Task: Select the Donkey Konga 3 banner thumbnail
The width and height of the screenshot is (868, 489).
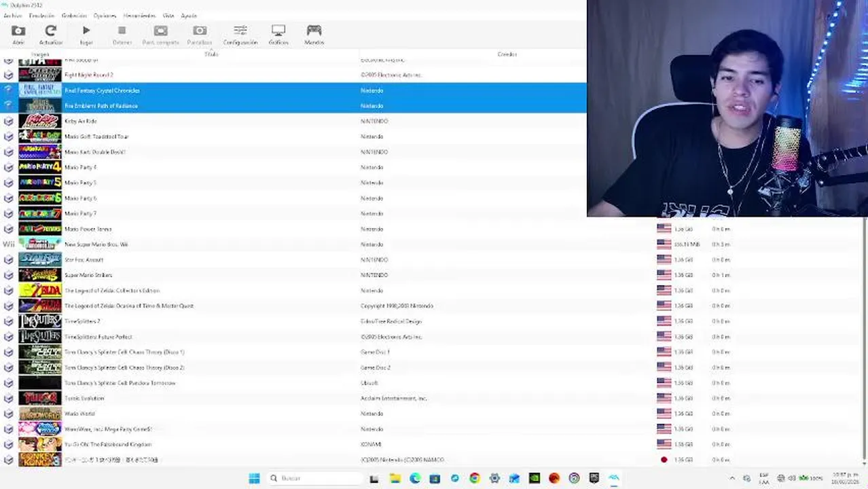Action: click(40, 460)
